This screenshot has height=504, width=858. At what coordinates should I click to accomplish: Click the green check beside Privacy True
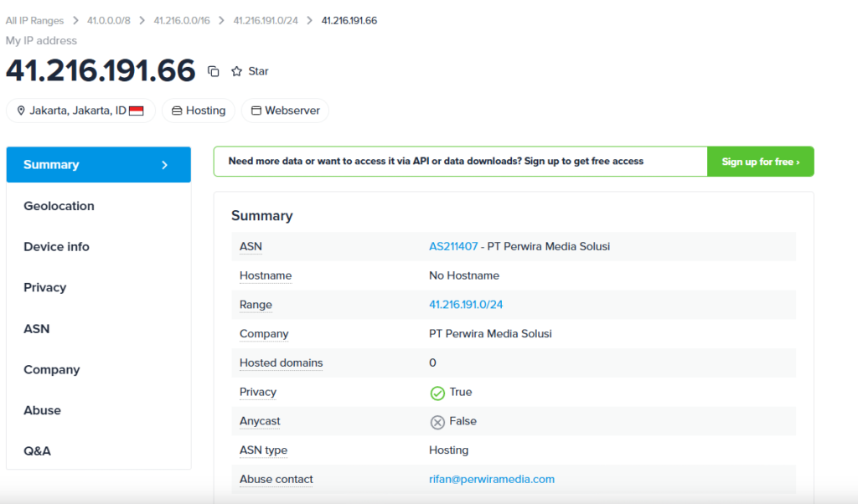pyautogui.click(x=438, y=392)
